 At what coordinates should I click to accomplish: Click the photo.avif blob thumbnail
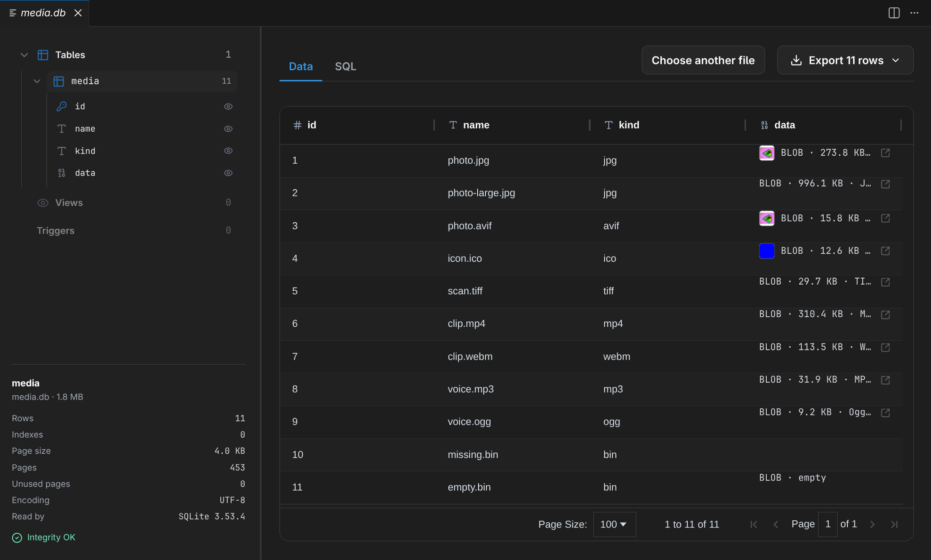[767, 218]
